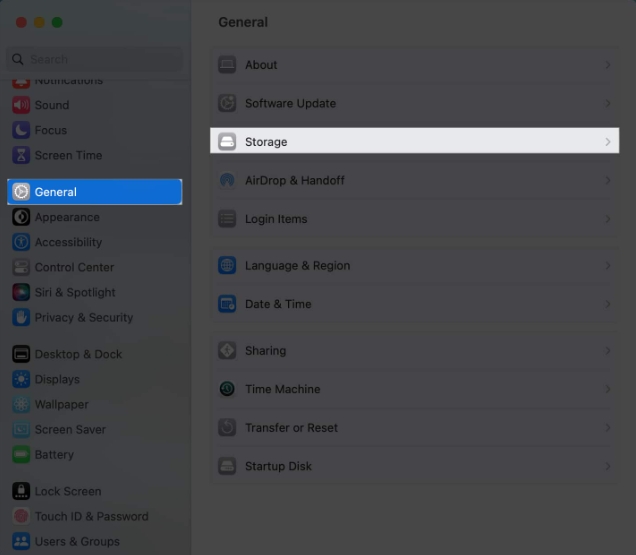Open Screen Time in sidebar
The image size is (636, 555).
coord(68,155)
